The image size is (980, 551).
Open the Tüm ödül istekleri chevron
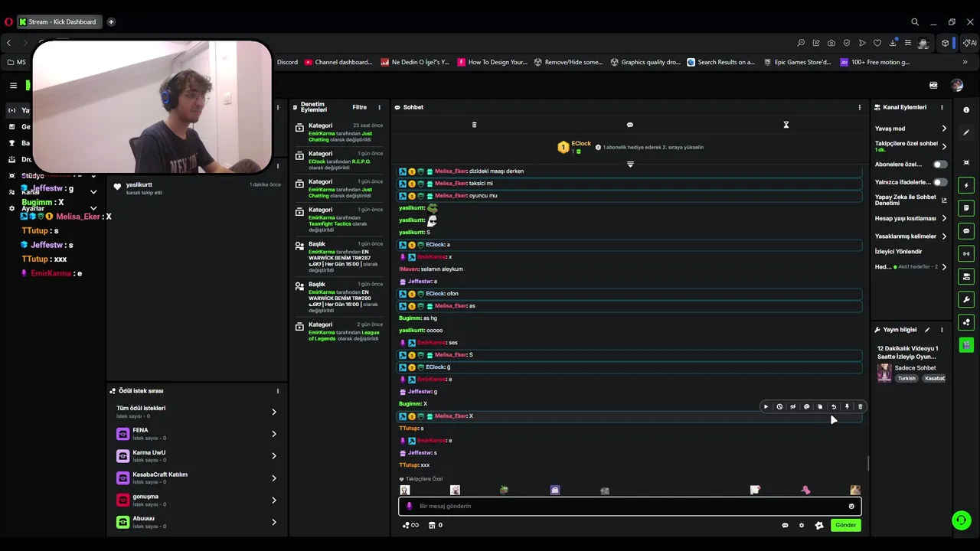click(274, 412)
